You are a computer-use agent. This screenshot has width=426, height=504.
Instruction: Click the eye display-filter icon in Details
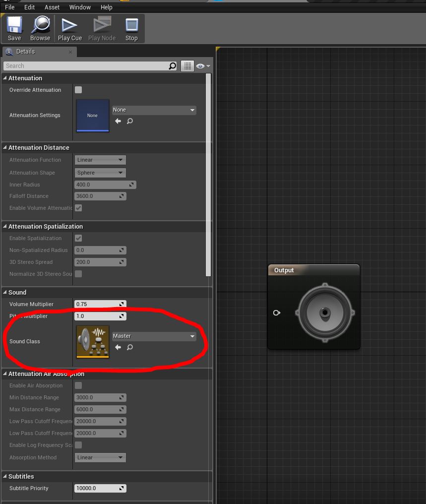[x=201, y=65]
